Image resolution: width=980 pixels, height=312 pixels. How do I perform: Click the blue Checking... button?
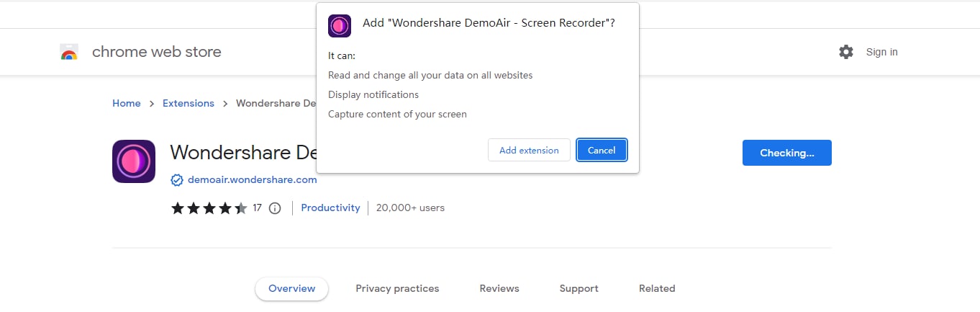coord(786,153)
